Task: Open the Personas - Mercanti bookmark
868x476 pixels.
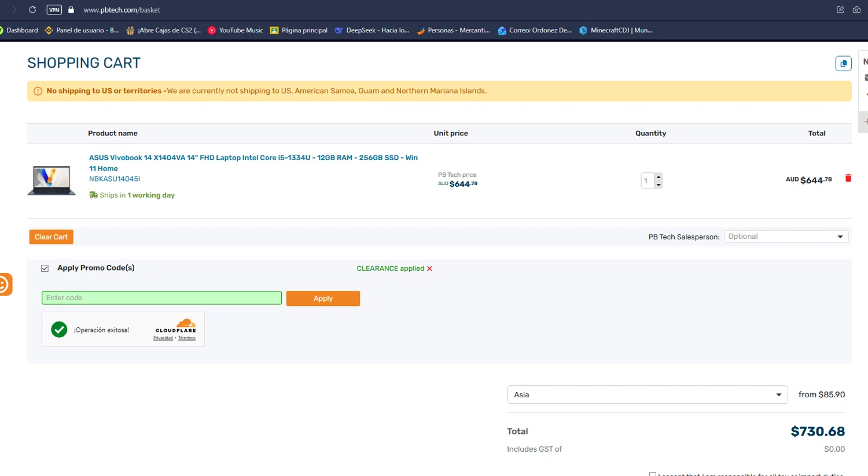Action: 453,30
